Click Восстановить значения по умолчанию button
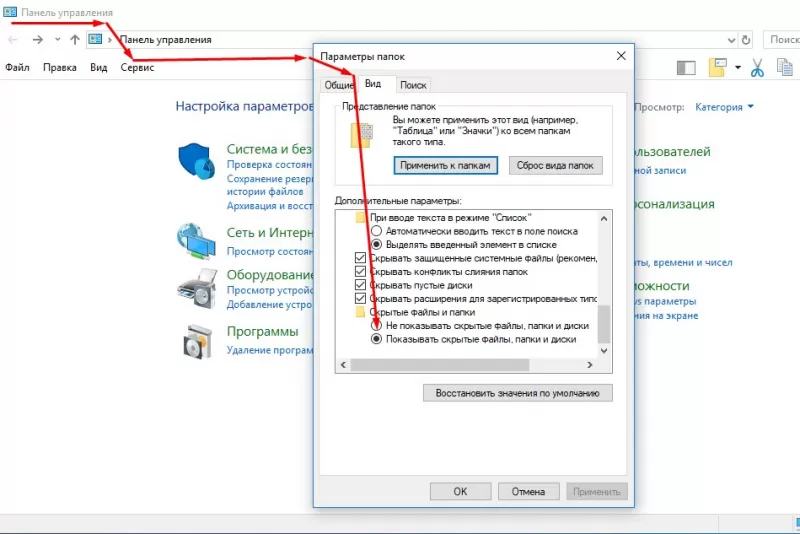The image size is (800, 534). [517, 393]
